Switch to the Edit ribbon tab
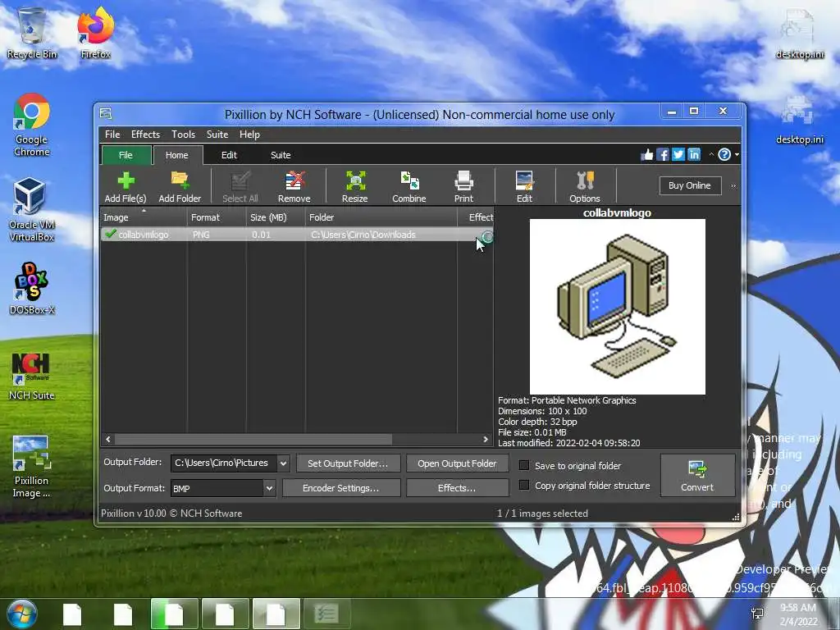This screenshot has height=630, width=840. (229, 155)
